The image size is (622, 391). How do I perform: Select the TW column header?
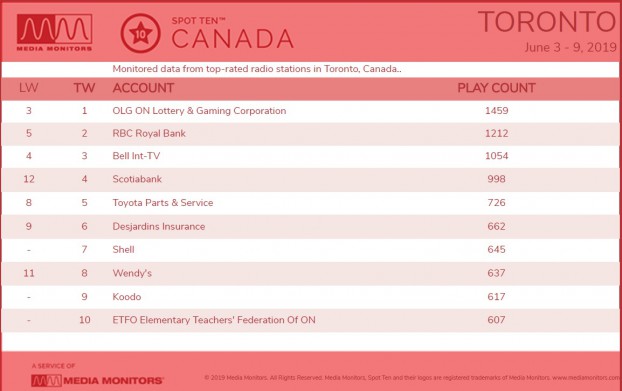[84, 88]
